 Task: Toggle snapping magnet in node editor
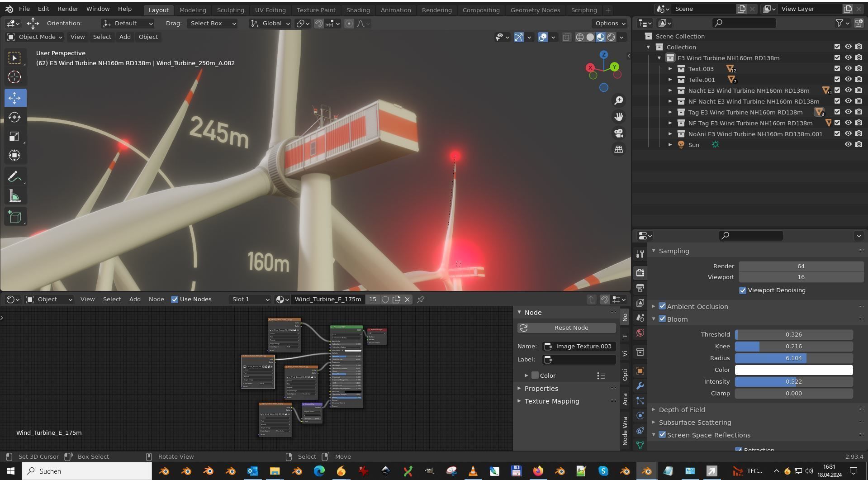click(605, 299)
